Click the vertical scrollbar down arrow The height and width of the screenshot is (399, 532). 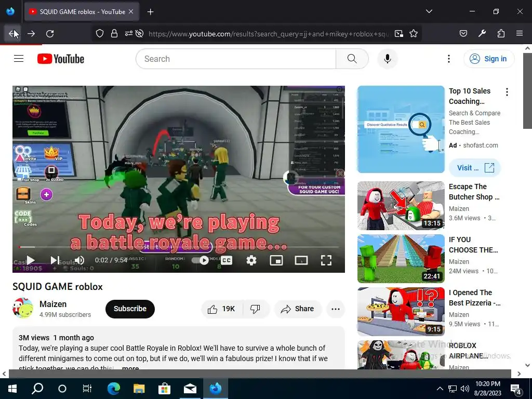tap(527, 365)
